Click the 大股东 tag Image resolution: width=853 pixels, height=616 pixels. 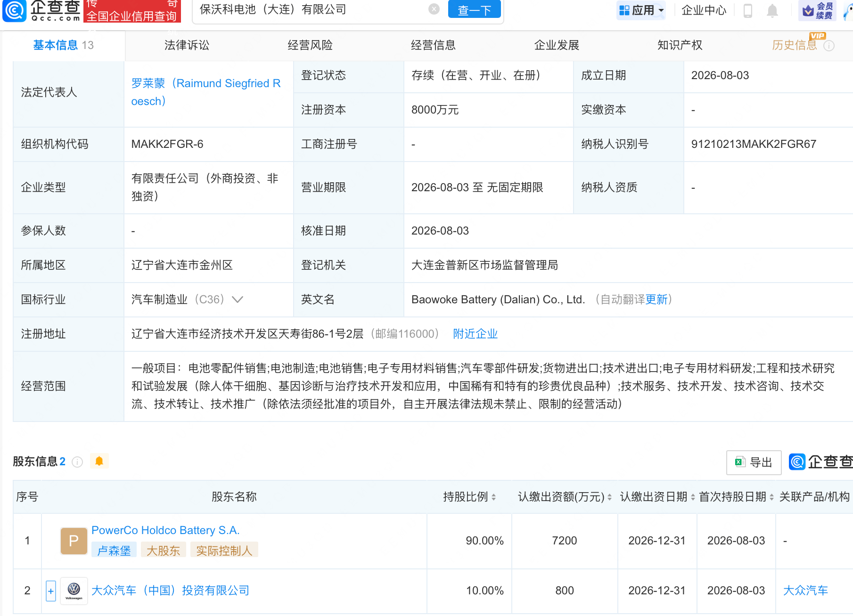pos(164,550)
